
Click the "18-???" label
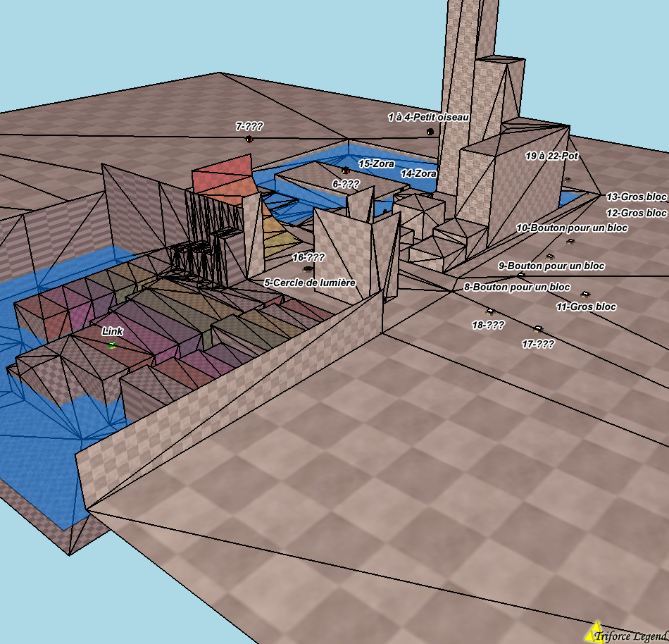(x=488, y=326)
